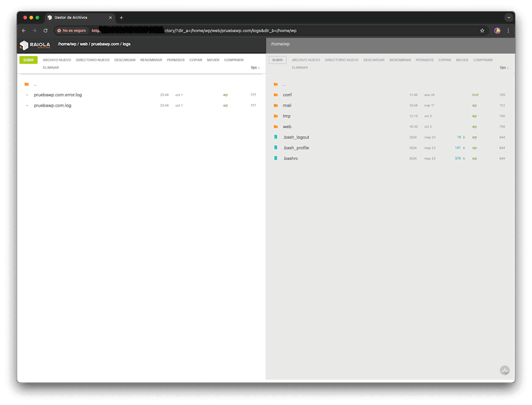This screenshot has width=532, height=405.
Task: Click ARCHIVO NUEVO in the left panel
Action: click(57, 60)
